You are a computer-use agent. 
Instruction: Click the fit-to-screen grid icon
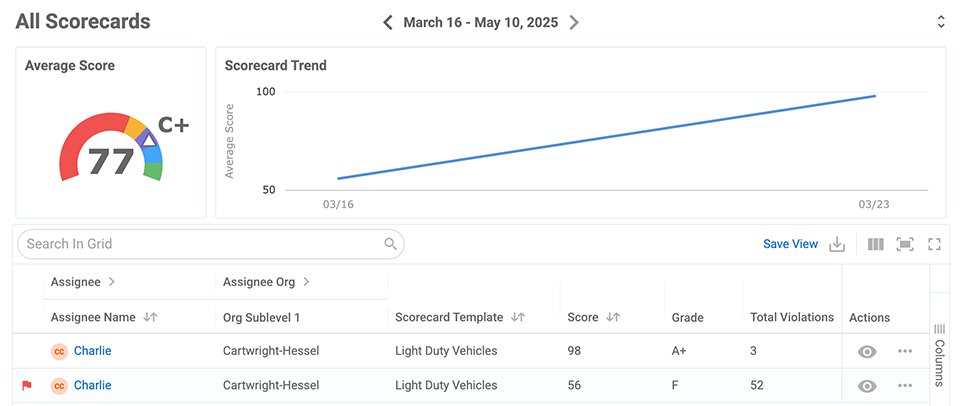[x=905, y=244]
